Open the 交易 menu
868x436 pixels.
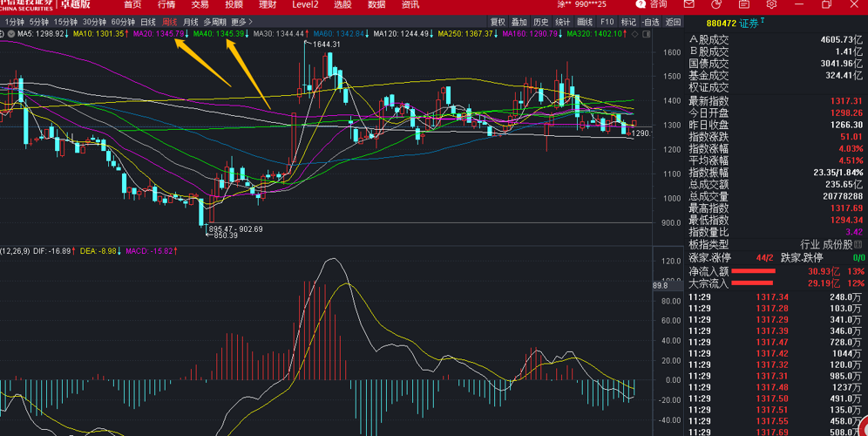tap(200, 5)
